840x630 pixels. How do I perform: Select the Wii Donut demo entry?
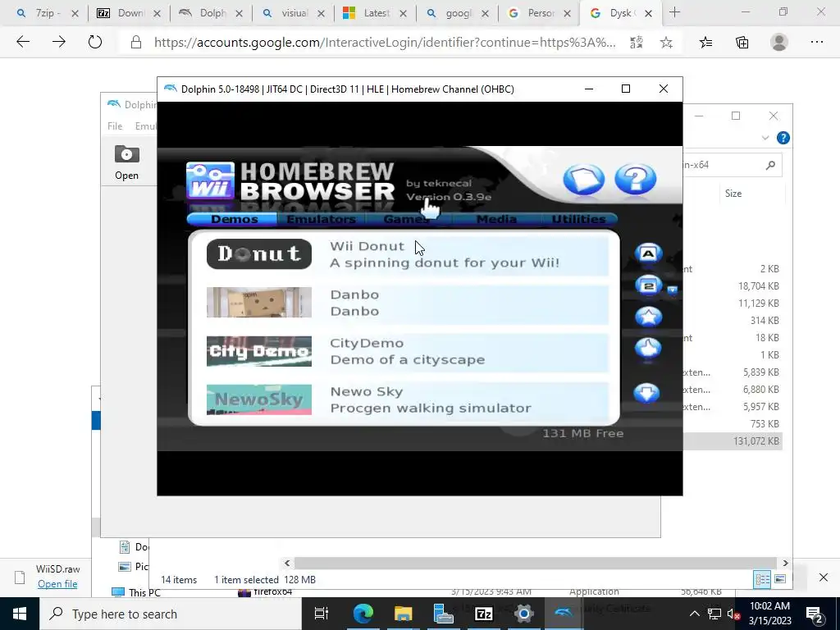(x=407, y=254)
